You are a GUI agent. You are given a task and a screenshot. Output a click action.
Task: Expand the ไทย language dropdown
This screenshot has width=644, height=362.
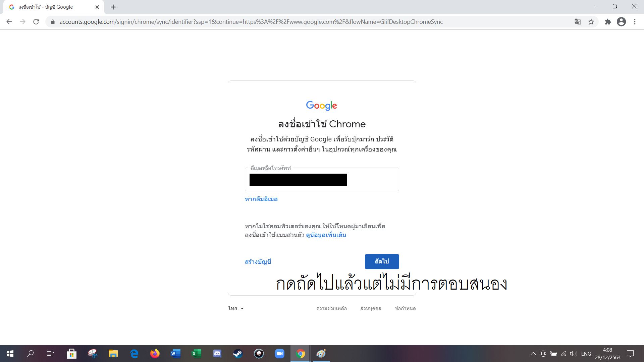coord(236,308)
